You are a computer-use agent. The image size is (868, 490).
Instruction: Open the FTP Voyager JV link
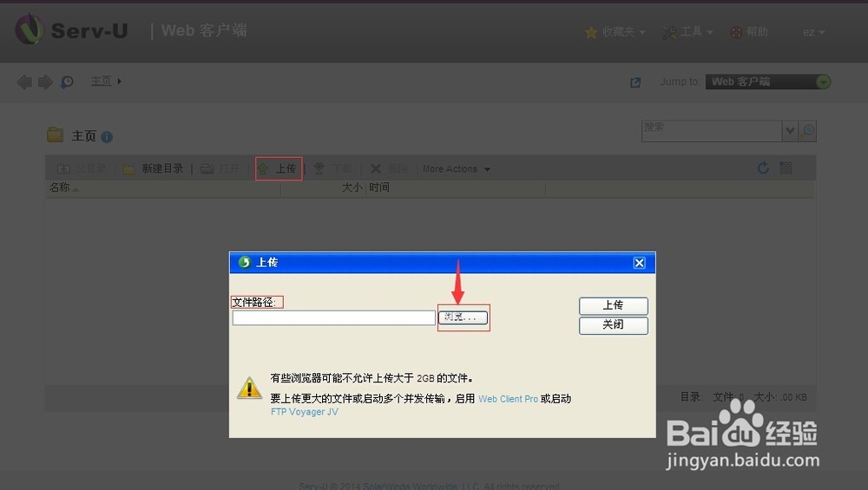coord(304,412)
